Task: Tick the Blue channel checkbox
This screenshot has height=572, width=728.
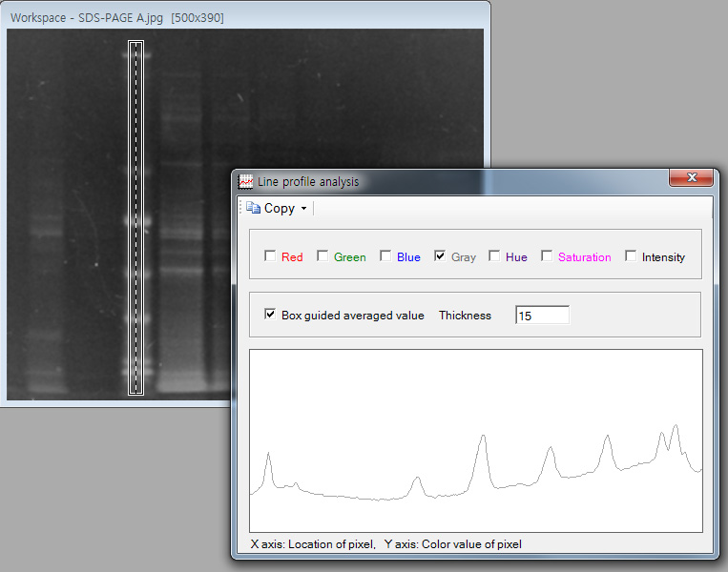Action: coord(385,256)
